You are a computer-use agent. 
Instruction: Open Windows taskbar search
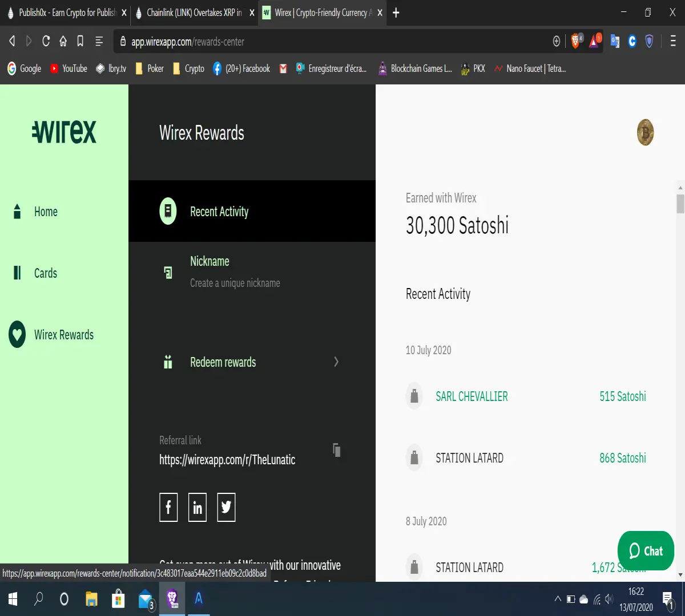(x=39, y=599)
